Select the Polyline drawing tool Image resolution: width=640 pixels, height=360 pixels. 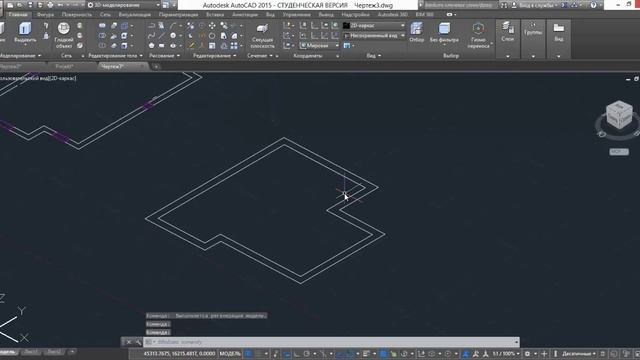click(151, 26)
